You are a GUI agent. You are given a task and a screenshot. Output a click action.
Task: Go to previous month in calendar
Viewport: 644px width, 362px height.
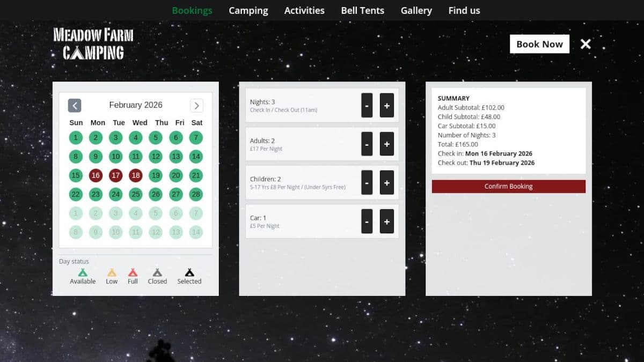point(75,106)
